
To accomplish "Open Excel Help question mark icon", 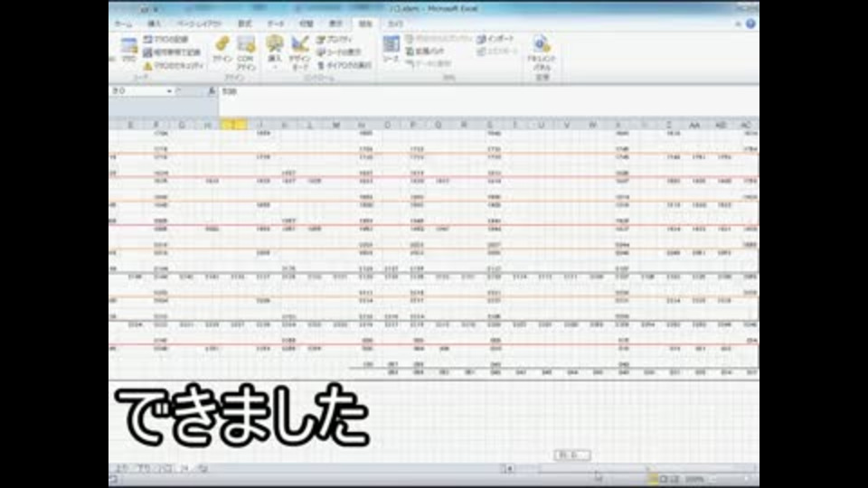I will pos(750,23).
